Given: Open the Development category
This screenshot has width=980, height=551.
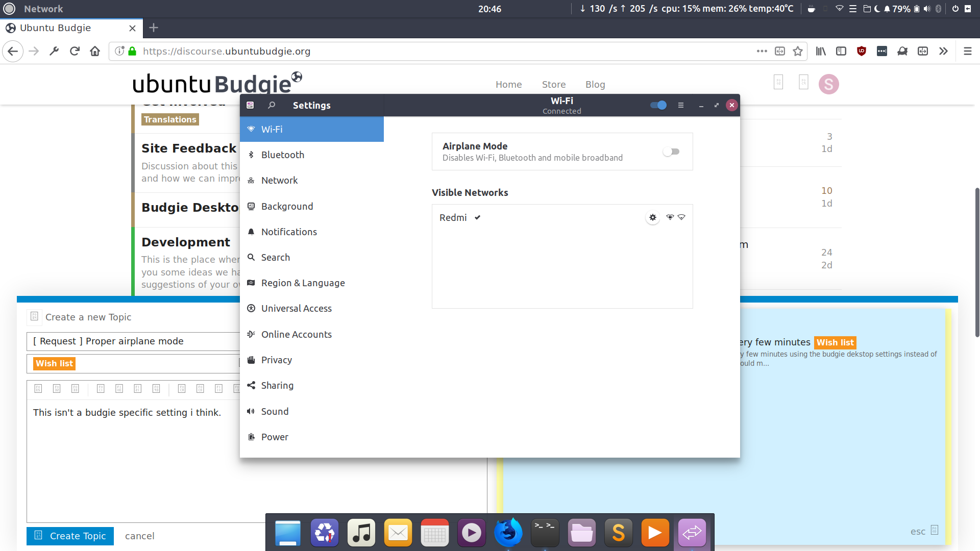Looking at the screenshot, I should tap(186, 242).
